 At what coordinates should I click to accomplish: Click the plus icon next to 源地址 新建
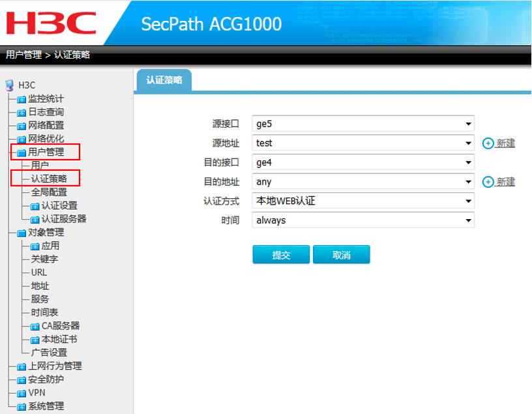point(488,143)
